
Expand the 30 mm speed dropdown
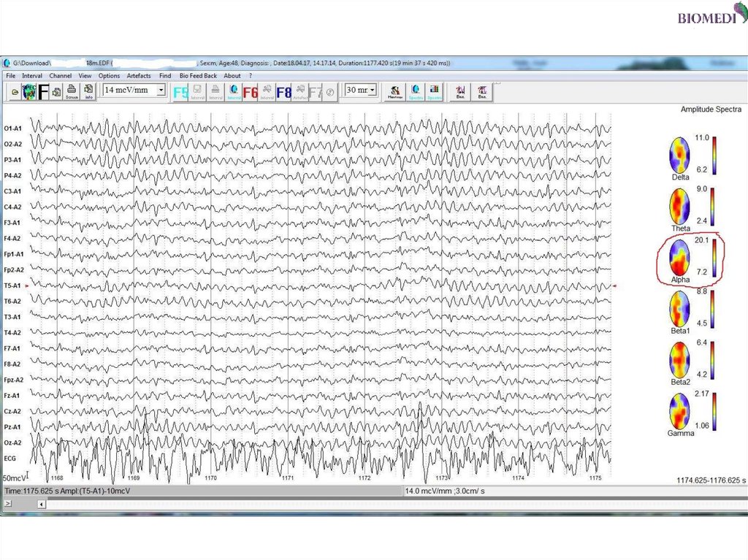372,91
